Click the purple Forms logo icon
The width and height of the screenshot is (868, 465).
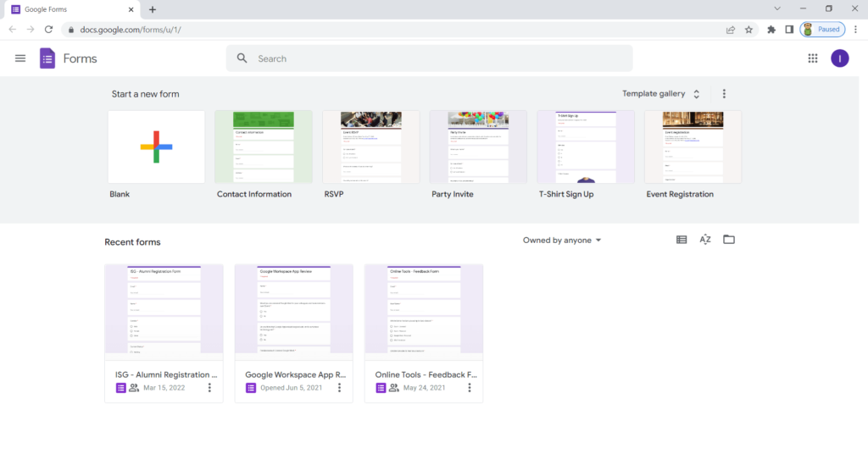click(47, 58)
